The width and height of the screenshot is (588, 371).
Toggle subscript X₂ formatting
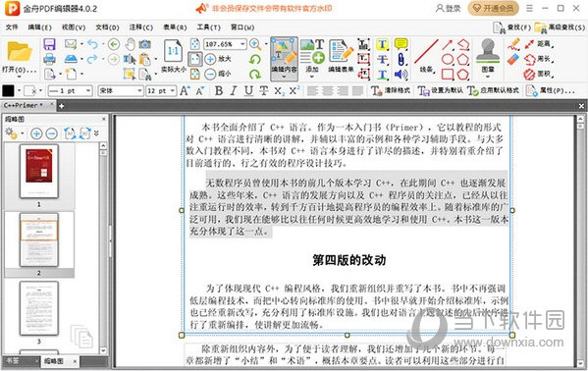coord(279,90)
